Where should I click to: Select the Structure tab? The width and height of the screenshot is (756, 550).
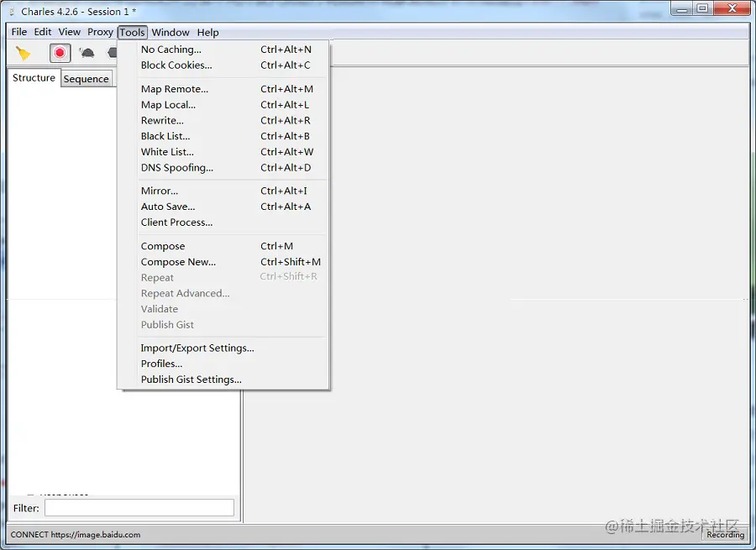(x=34, y=78)
